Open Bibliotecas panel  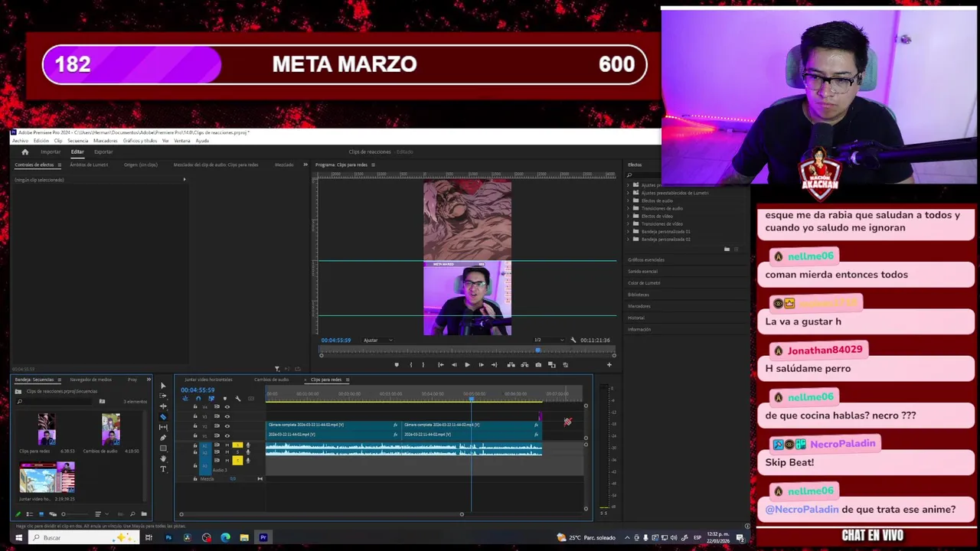[639, 295]
